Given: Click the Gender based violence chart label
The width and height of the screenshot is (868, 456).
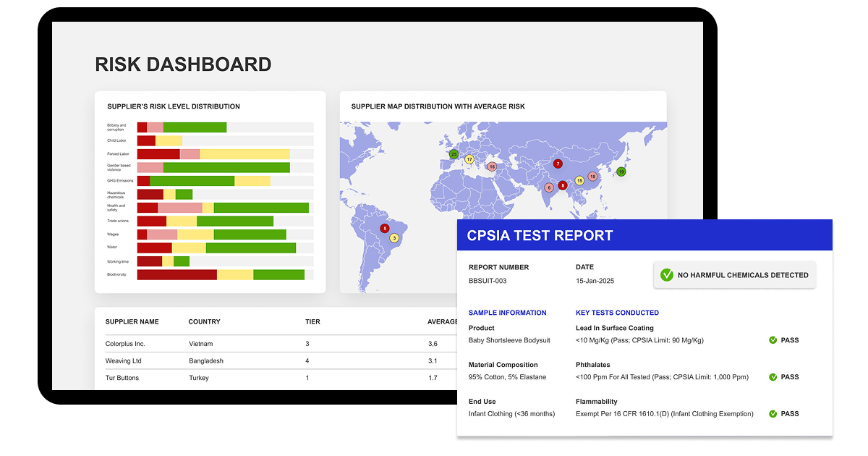Looking at the screenshot, I should [x=119, y=167].
